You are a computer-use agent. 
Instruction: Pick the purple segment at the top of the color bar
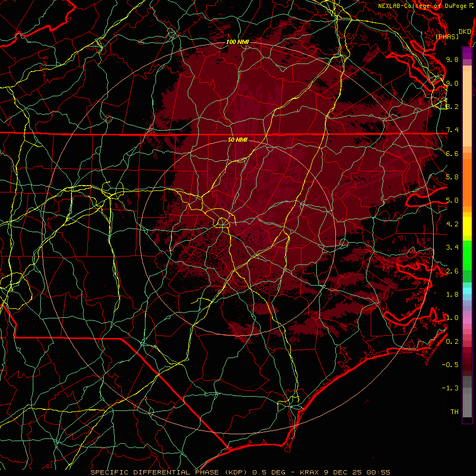(x=467, y=53)
